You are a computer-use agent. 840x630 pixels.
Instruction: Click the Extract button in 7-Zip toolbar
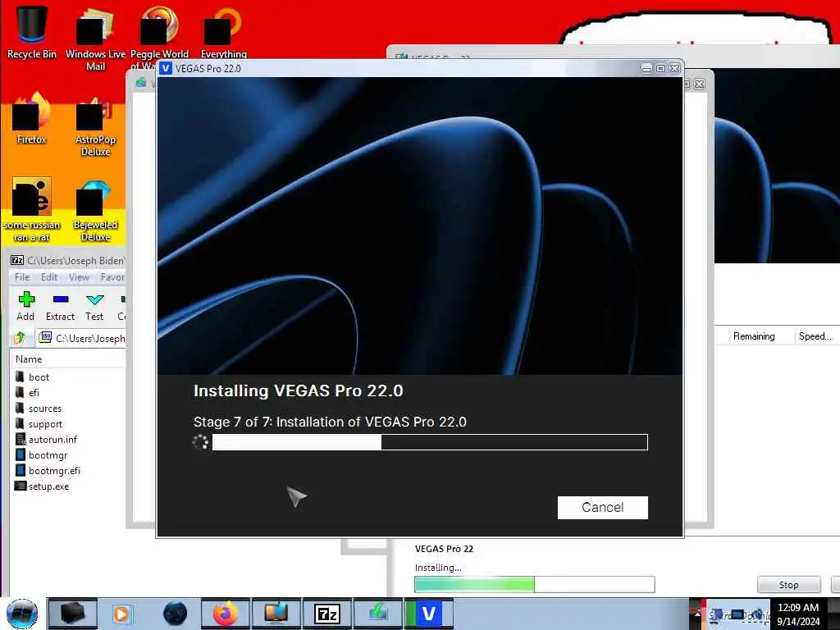click(60, 307)
